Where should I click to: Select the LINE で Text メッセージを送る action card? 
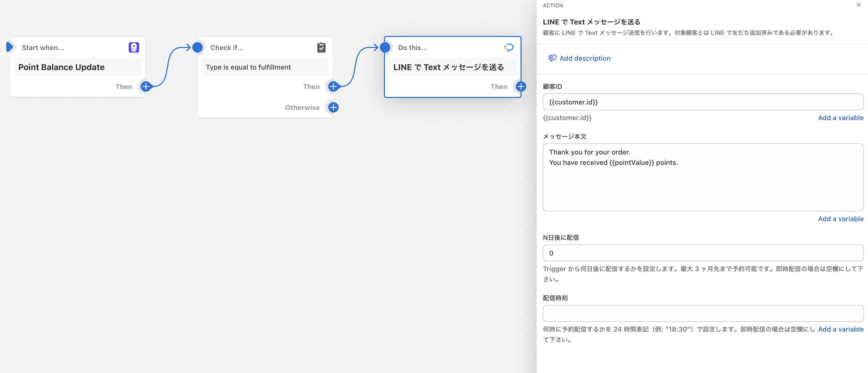coord(452,67)
